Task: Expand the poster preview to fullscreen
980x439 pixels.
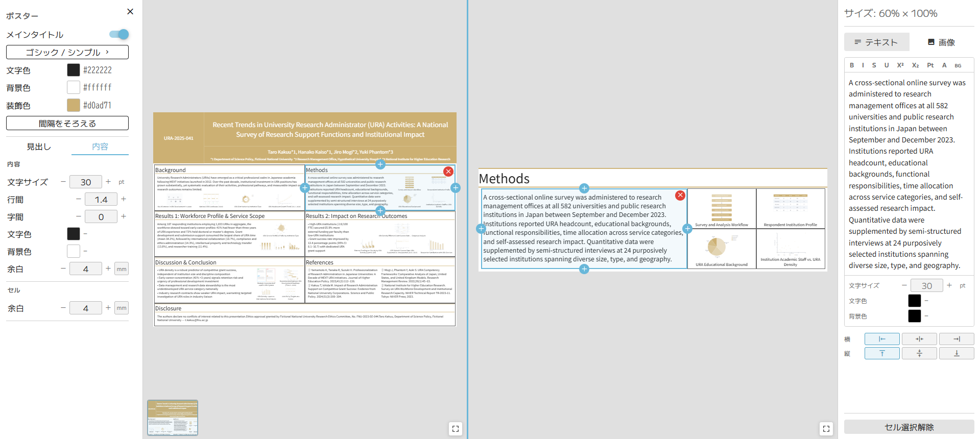Action: point(456,429)
